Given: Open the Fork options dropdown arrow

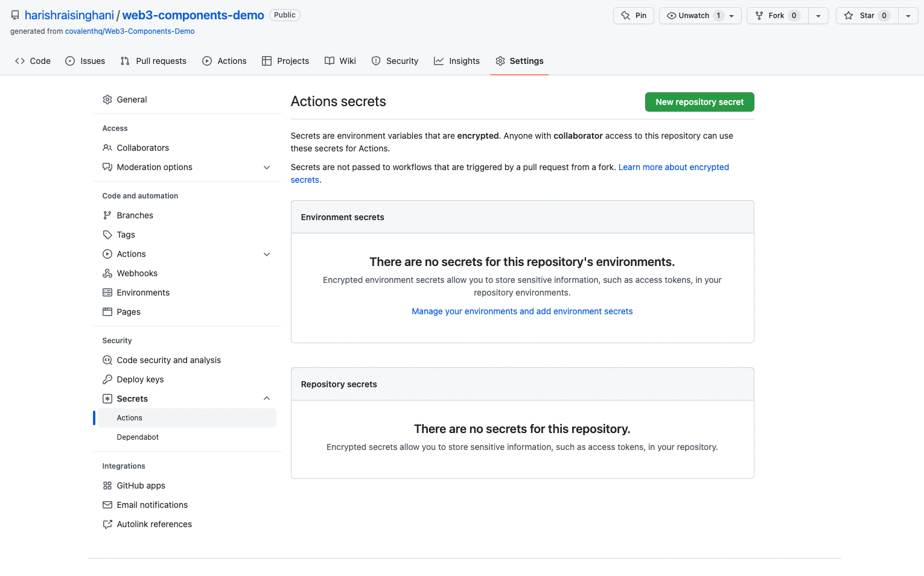Looking at the screenshot, I should pos(818,16).
